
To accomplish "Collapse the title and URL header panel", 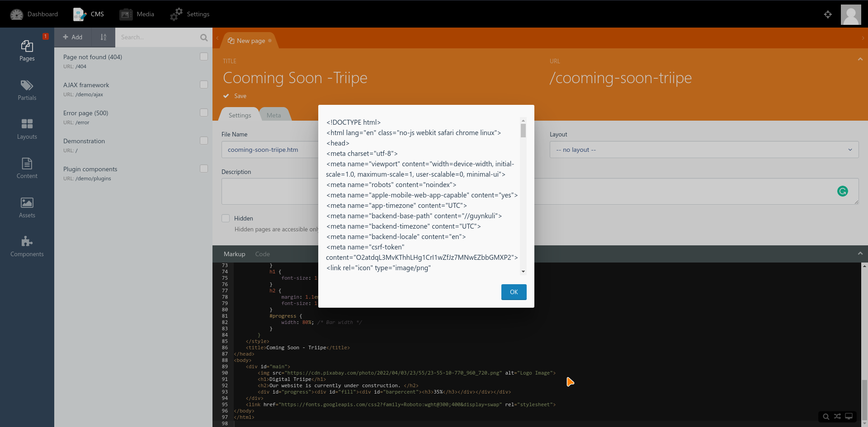I will (860, 59).
